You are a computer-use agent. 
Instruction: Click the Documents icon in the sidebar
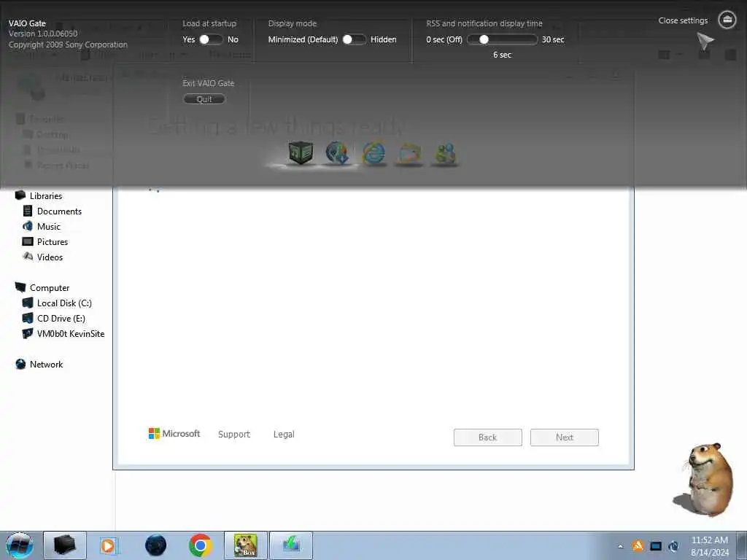[x=28, y=211]
